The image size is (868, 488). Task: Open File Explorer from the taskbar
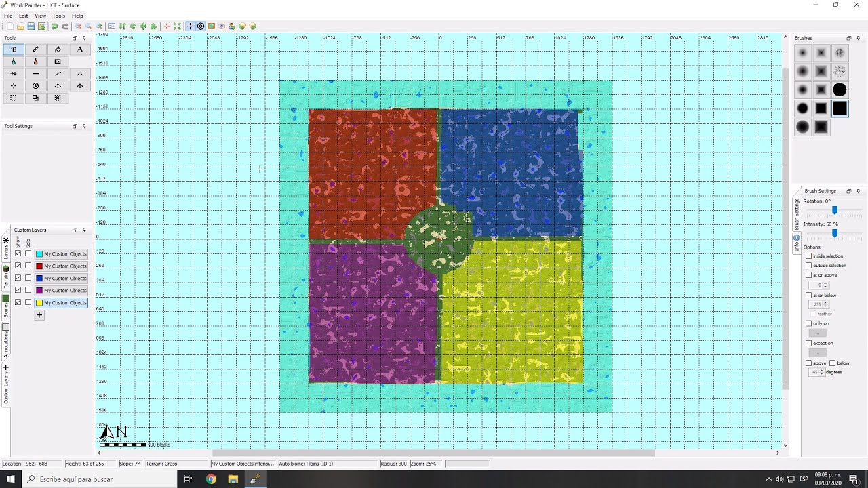click(x=233, y=479)
